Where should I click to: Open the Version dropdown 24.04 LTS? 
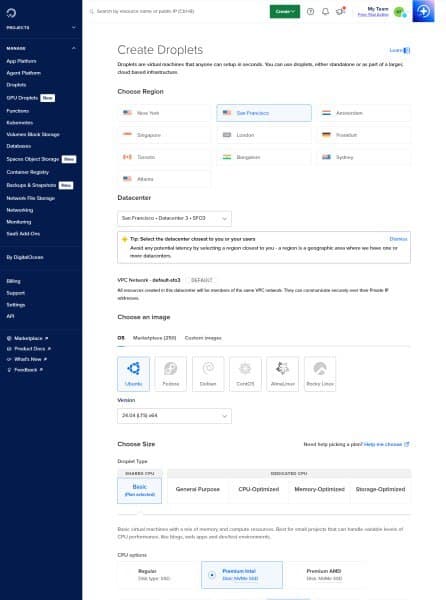174,416
